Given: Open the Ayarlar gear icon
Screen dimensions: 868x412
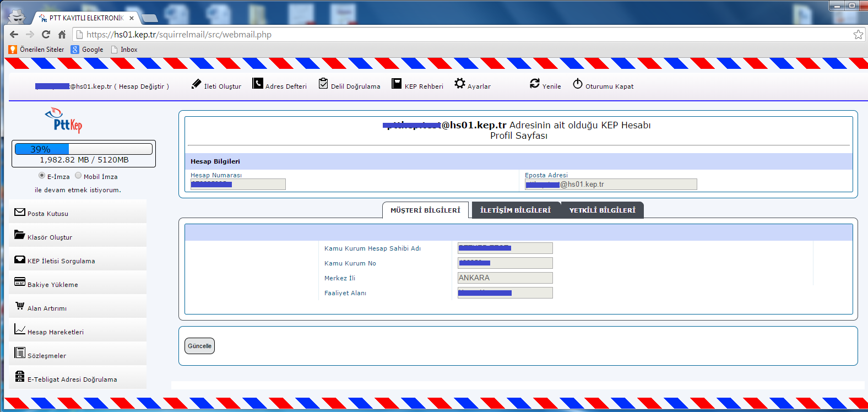Looking at the screenshot, I should pos(460,83).
